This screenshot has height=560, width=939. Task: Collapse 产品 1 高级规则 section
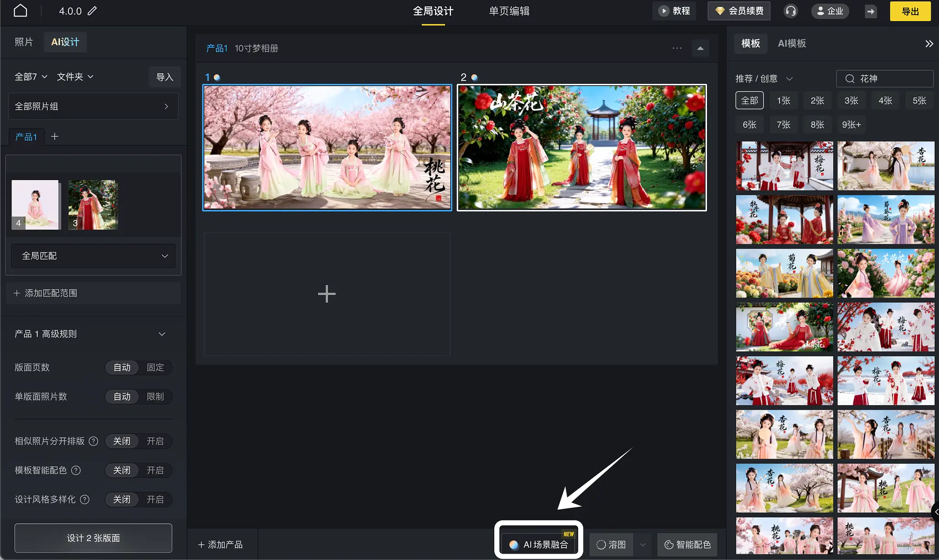pos(162,334)
